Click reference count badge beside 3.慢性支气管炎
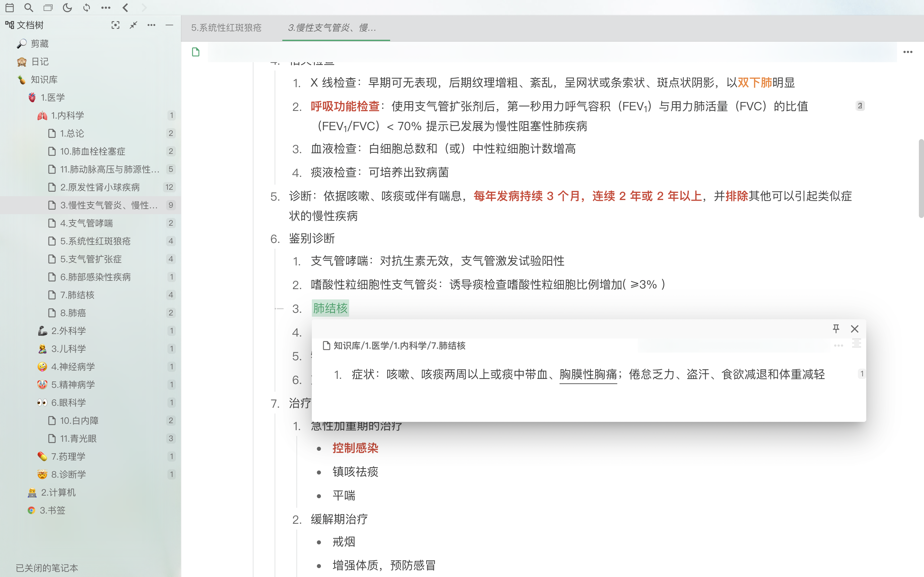This screenshot has width=924, height=577. coord(171,205)
